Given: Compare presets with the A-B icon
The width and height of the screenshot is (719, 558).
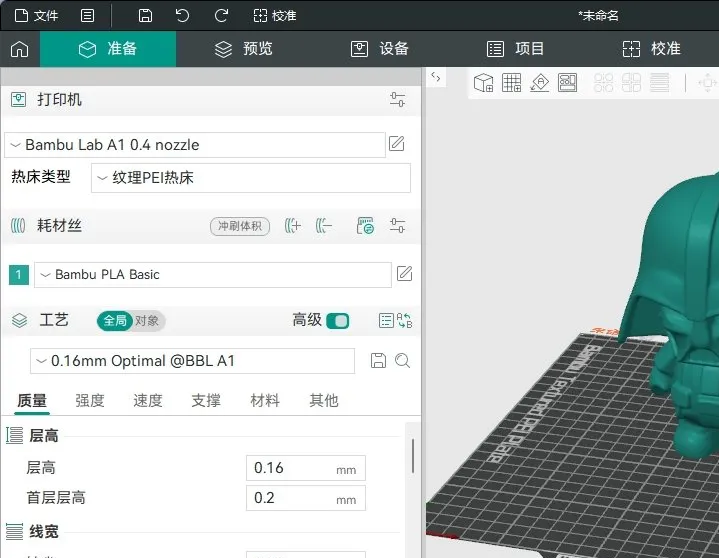Looking at the screenshot, I should [x=404, y=320].
